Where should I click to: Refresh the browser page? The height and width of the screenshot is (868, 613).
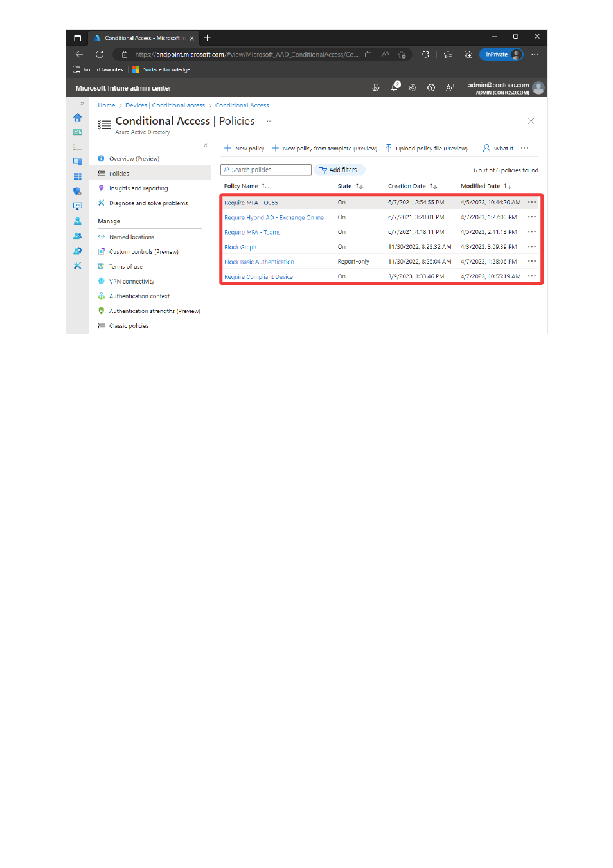tap(100, 55)
